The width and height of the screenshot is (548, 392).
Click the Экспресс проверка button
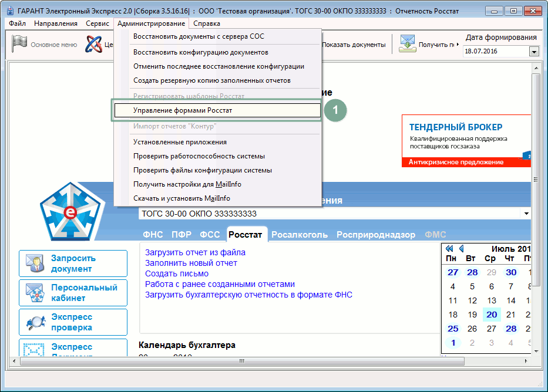[73, 322]
